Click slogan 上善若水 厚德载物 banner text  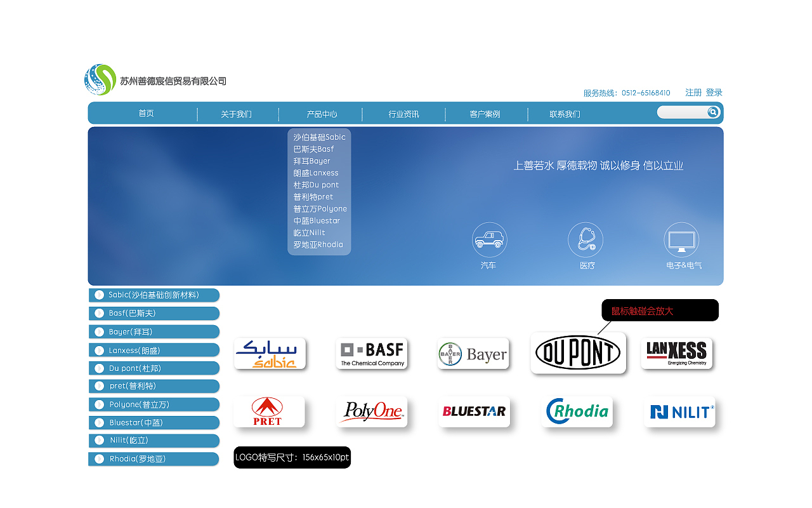(x=598, y=166)
